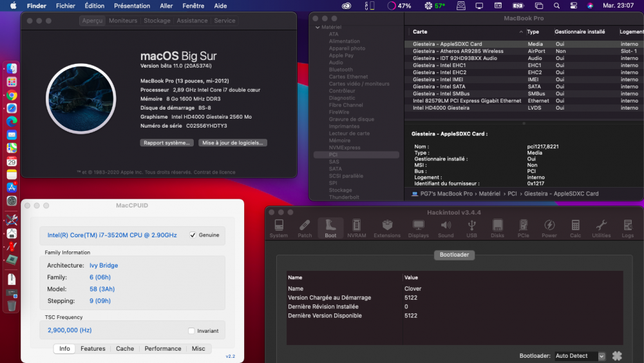
Task: Open the Aller menu
Action: (x=166, y=6)
